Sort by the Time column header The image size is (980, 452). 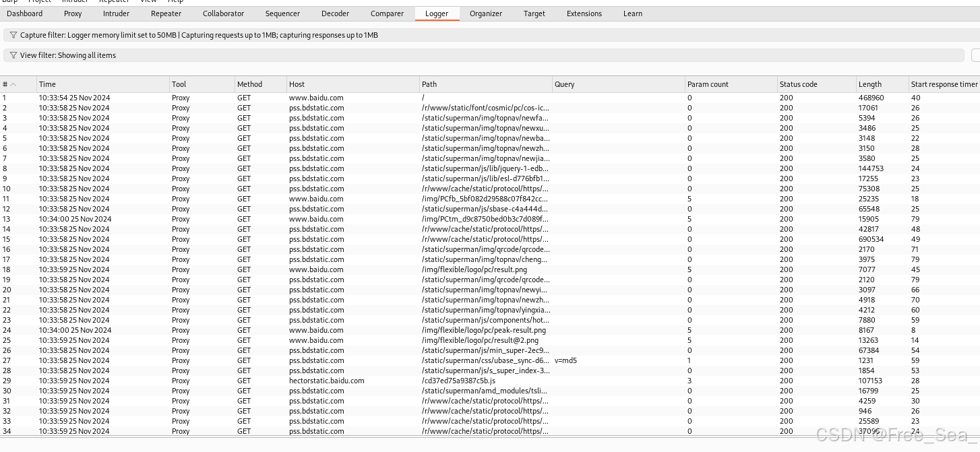point(103,84)
